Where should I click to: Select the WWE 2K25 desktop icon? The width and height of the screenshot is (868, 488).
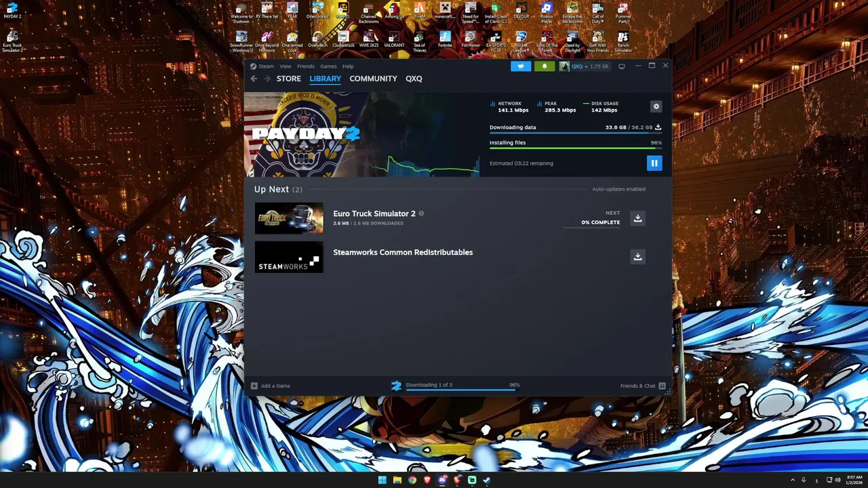point(369,40)
